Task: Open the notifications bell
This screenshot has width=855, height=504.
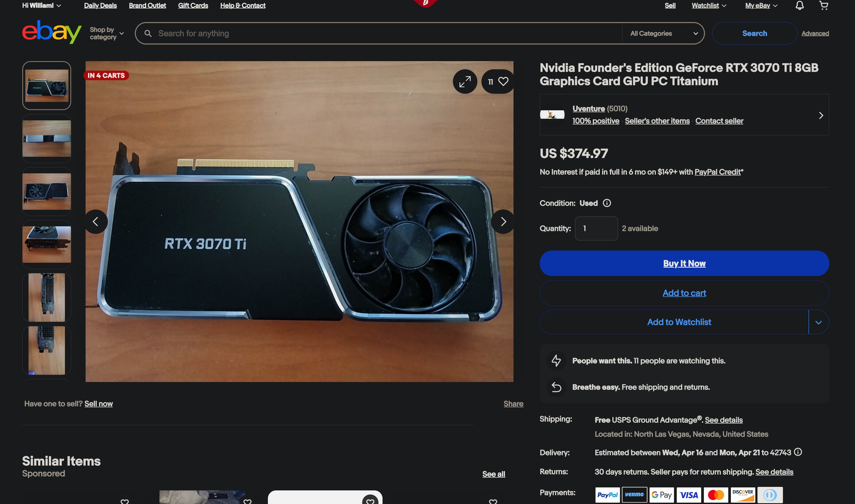Action: tap(799, 5)
